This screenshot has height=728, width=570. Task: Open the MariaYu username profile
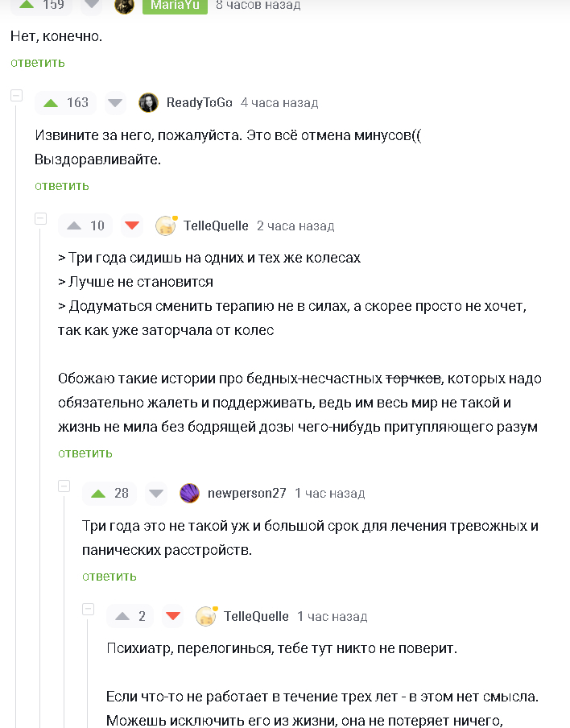(175, 5)
